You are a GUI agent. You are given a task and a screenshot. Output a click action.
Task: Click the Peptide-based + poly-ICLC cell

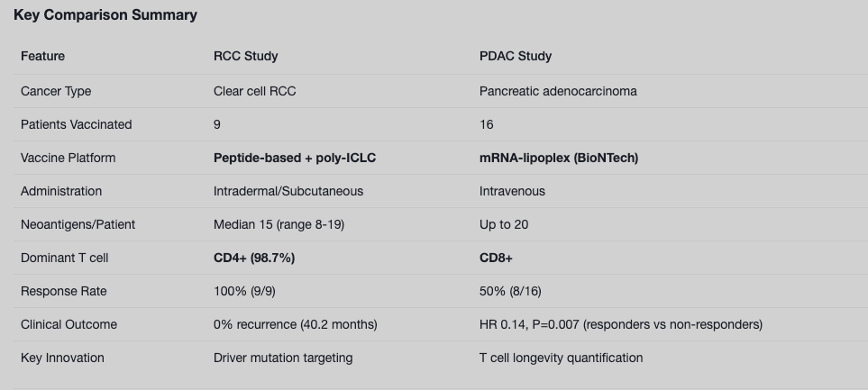[x=295, y=158]
